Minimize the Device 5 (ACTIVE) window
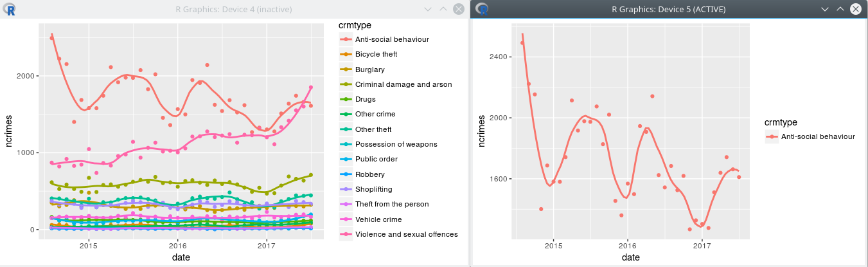The image size is (868, 267). tap(826, 9)
